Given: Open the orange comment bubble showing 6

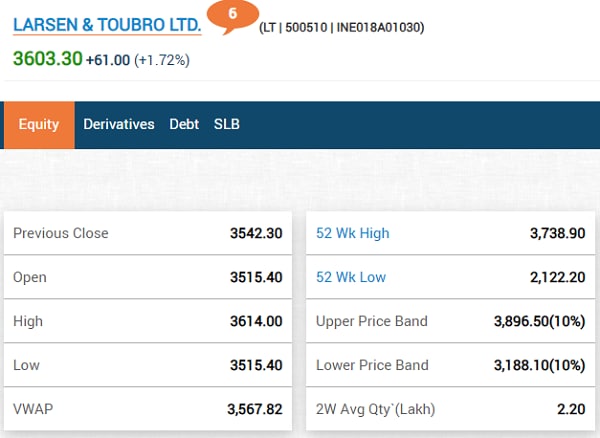Looking at the screenshot, I should coord(233,16).
